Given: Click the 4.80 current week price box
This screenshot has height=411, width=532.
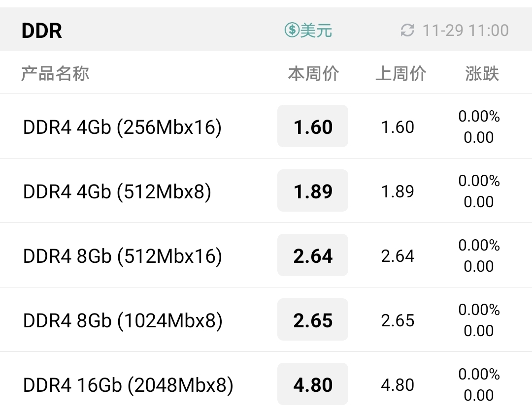Looking at the screenshot, I should click(313, 384).
